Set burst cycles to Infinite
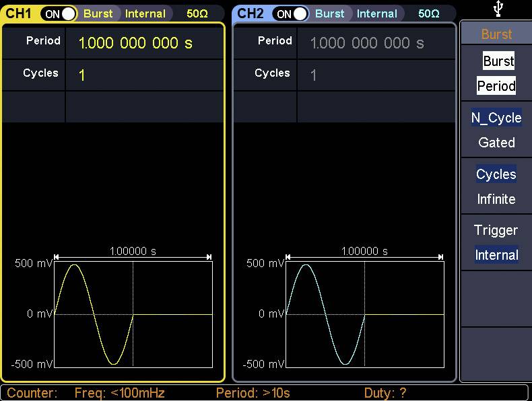 pos(496,199)
